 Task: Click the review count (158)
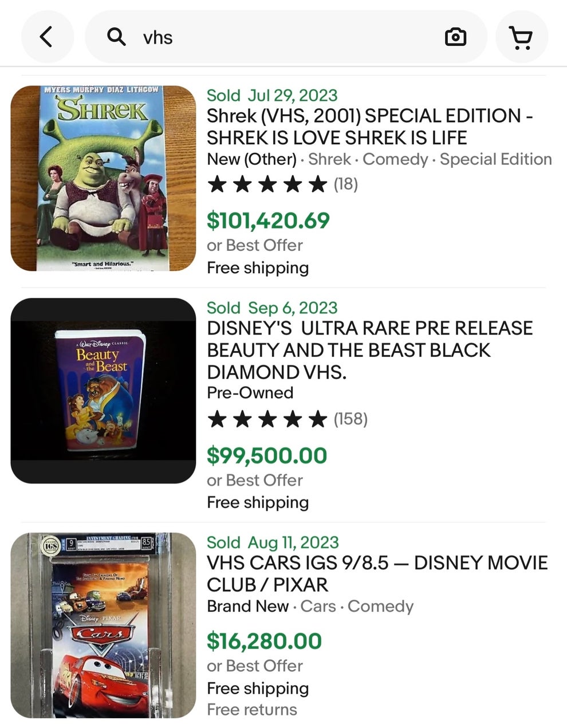click(x=351, y=419)
